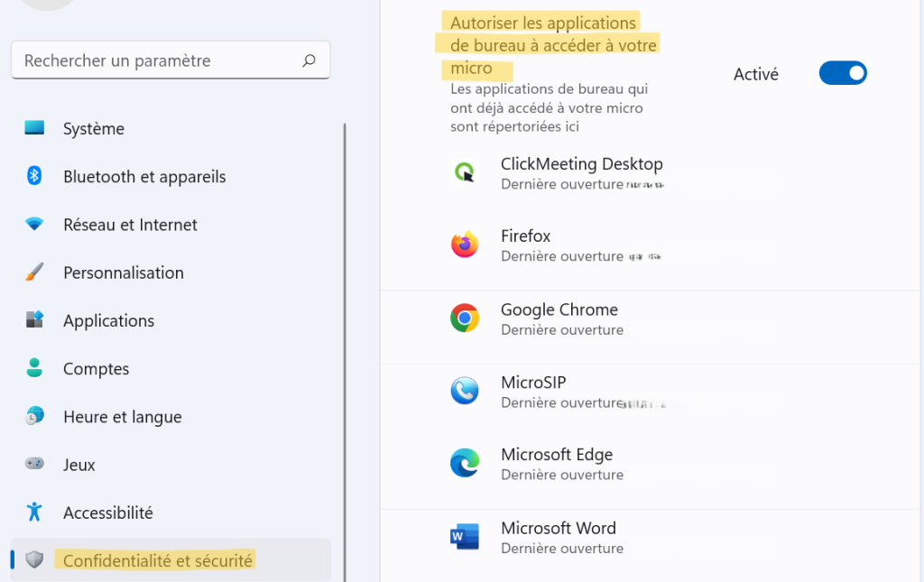Select the Personnalisation category
The image size is (924, 582).
coord(171,273)
